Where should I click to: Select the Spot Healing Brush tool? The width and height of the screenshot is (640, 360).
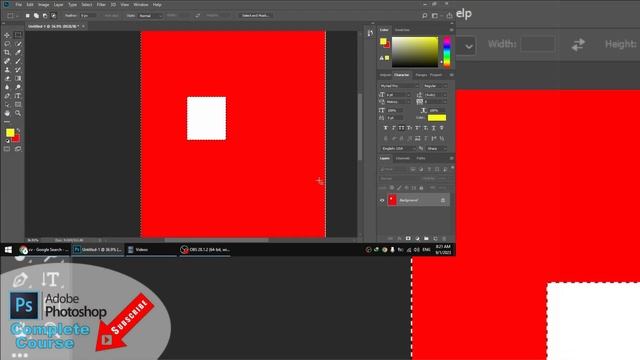pos(7,61)
